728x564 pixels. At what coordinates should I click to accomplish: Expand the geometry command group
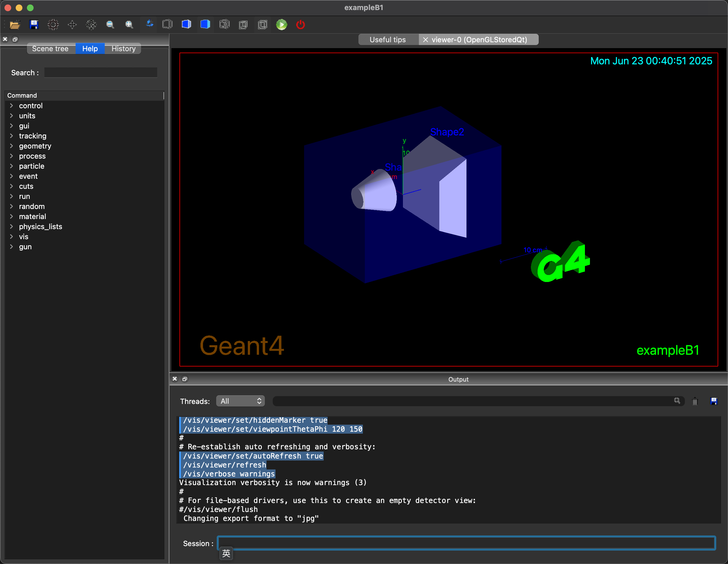[12, 146]
